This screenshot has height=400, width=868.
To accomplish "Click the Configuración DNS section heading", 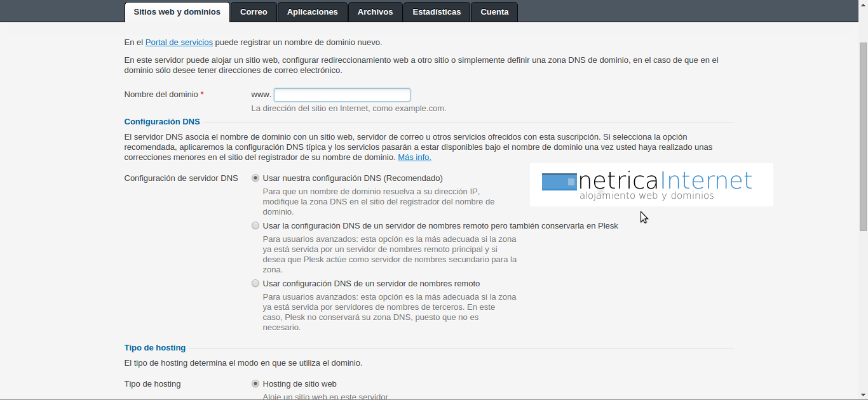I will tap(162, 122).
